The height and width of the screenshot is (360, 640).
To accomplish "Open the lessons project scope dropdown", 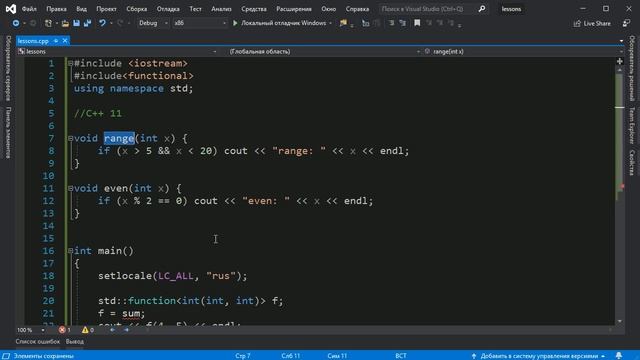I will [117, 51].
